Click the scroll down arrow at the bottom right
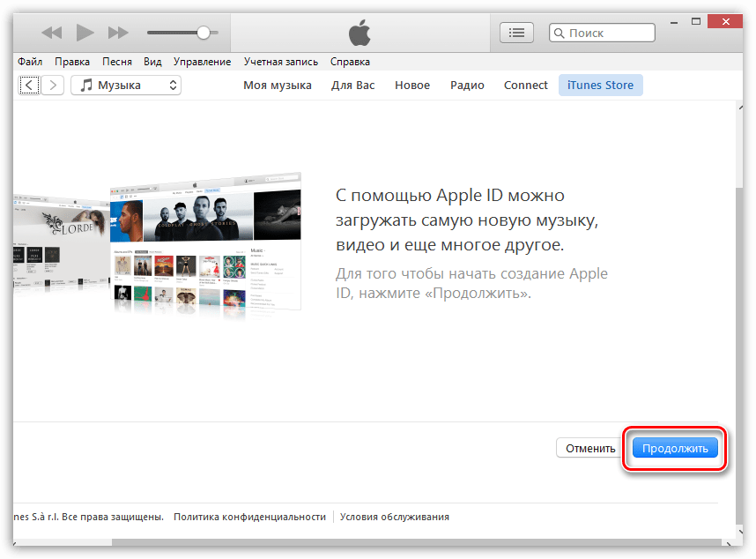Screen dimensions: 756x559 [x=739, y=532]
